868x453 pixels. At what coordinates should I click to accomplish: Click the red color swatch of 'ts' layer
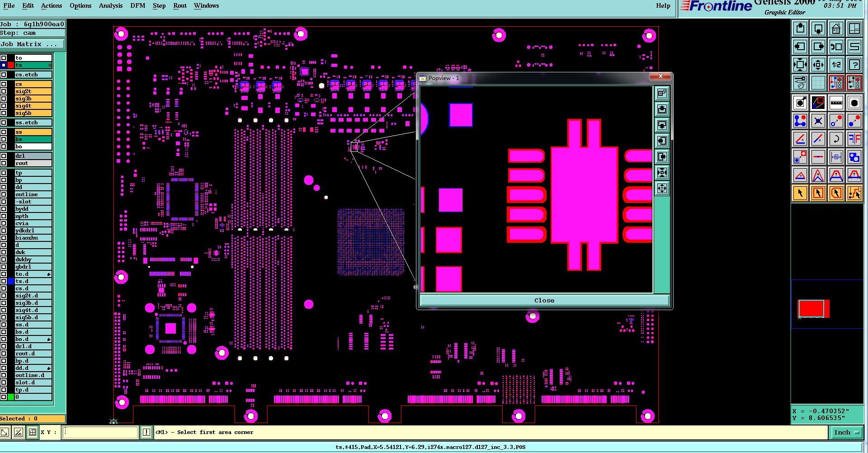point(11,65)
